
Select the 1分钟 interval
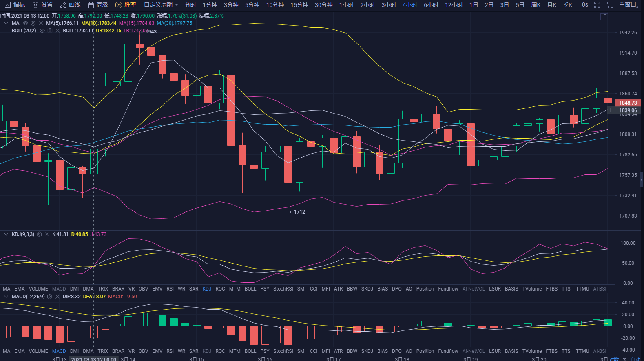pyautogui.click(x=210, y=5)
